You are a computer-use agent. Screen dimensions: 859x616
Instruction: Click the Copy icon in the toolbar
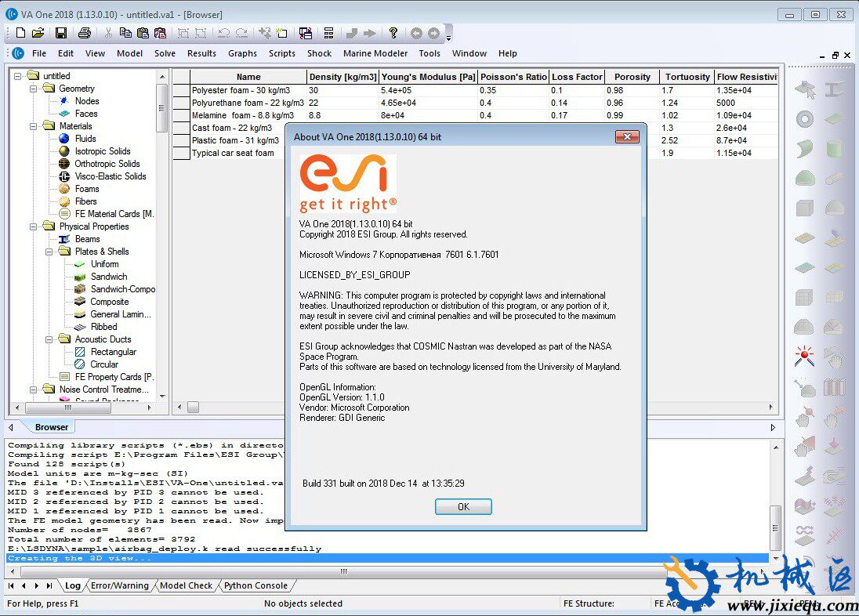125,33
